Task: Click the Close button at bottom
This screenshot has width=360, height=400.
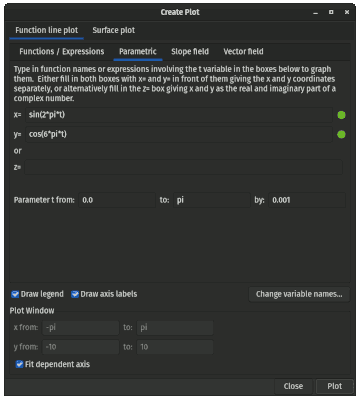Action: (293, 386)
